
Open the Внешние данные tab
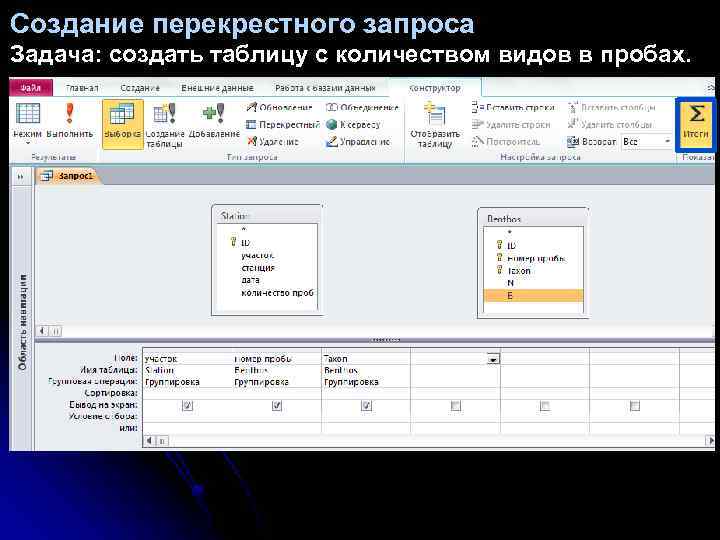pos(217,88)
